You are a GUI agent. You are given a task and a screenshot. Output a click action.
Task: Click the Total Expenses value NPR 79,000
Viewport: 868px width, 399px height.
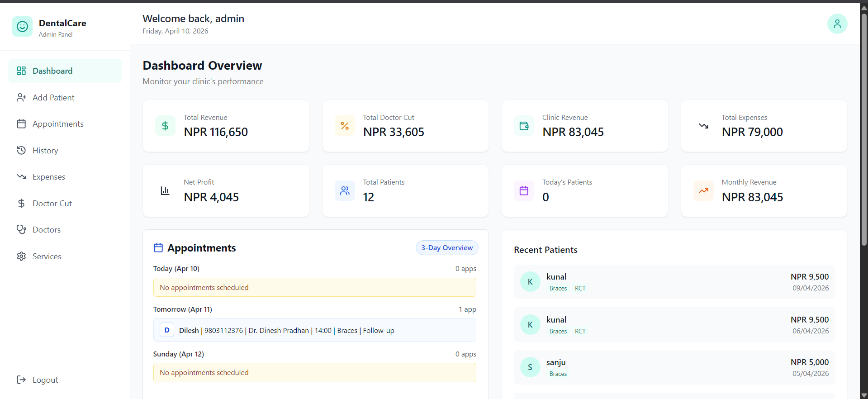click(752, 132)
